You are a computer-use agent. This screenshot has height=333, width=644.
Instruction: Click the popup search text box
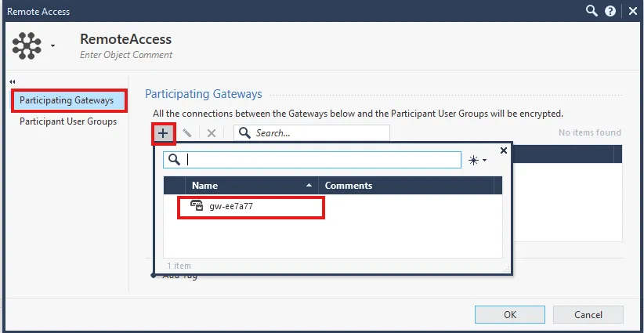[x=312, y=160]
